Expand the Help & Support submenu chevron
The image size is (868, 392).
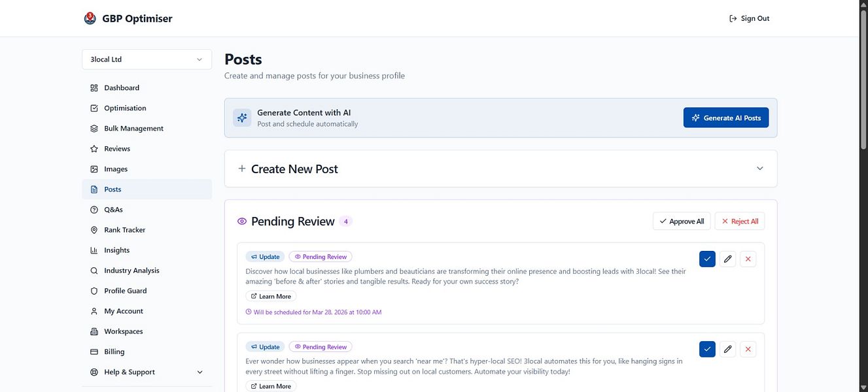click(200, 372)
